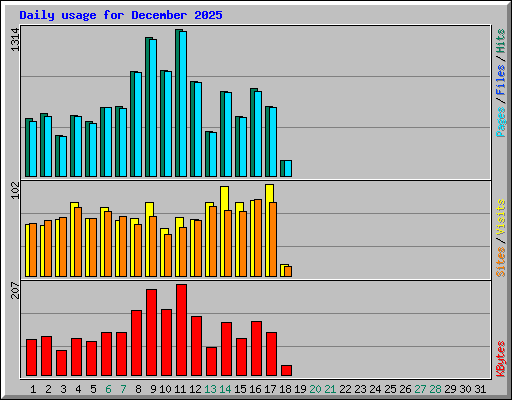Click green day 20 label

[315, 389]
